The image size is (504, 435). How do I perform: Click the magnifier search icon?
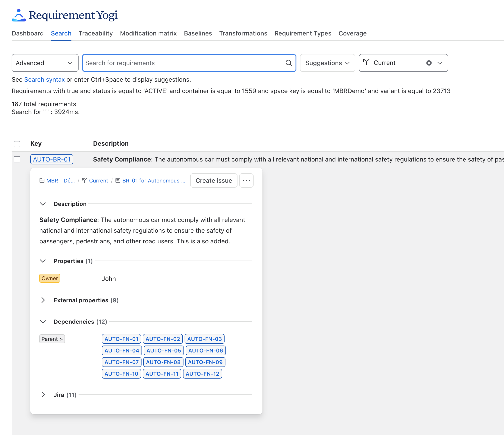[288, 63]
